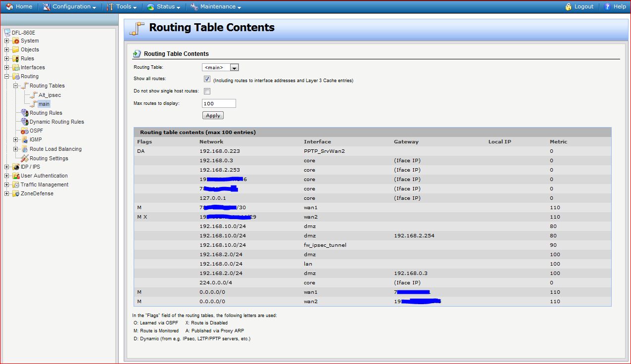
Task: Open Traffic Management in sidebar
Action: (x=44, y=184)
